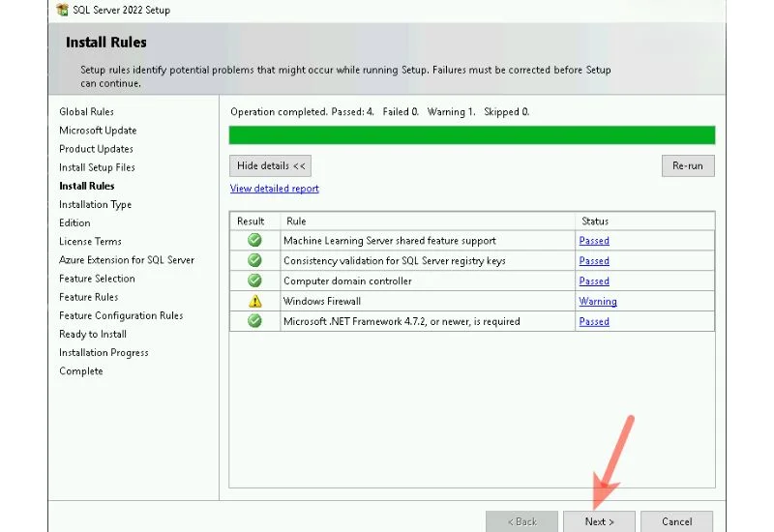The image size is (774, 532).
Task: Click green check icon for Machine Learning Server rule
Action: click(x=254, y=241)
